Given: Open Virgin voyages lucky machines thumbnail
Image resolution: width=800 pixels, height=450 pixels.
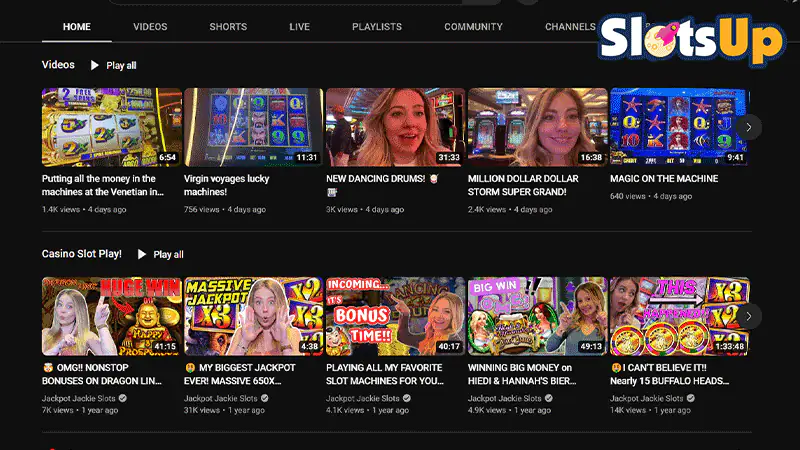Looking at the screenshot, I should (254, 127).
